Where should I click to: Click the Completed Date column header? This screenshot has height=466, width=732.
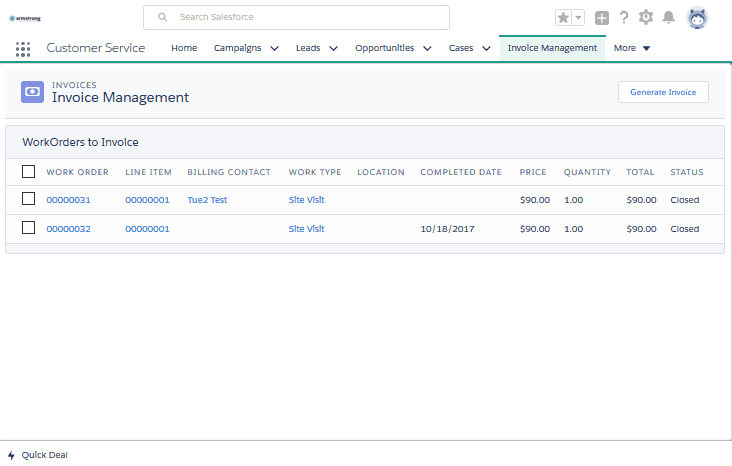point(461,172)
